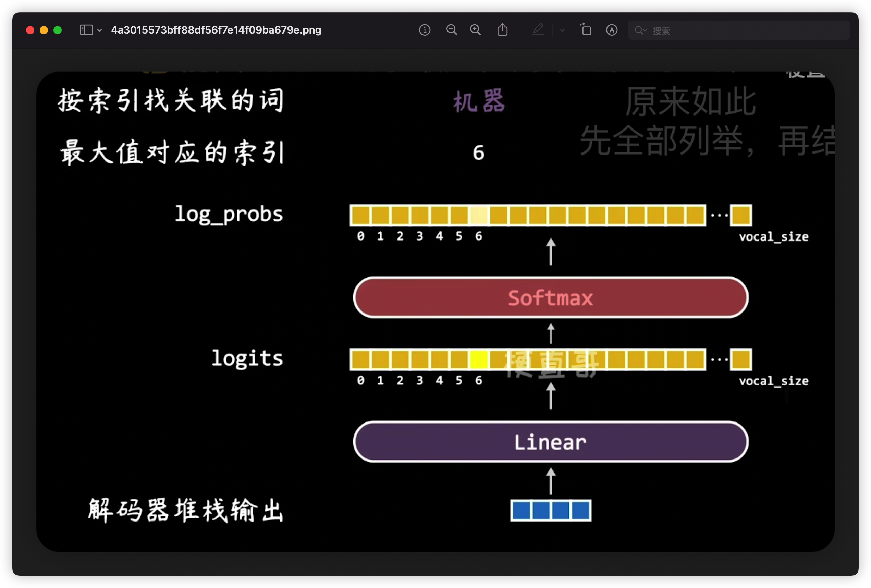Click the red Softmax block in image
Image resolution: width=871 pixels, height=588 pixels.
550,297
